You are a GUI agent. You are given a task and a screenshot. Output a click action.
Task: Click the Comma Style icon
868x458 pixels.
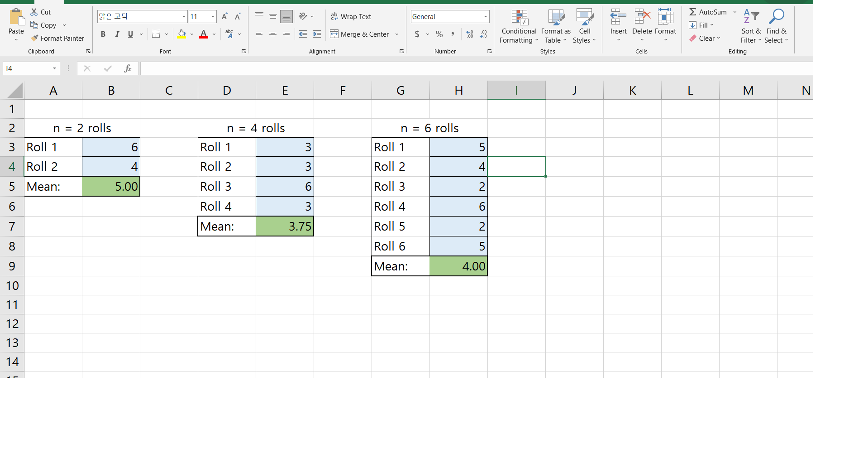point(453,34)
